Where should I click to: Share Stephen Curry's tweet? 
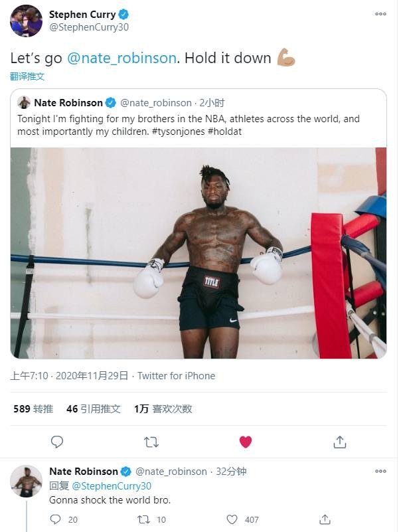(340, 442)
